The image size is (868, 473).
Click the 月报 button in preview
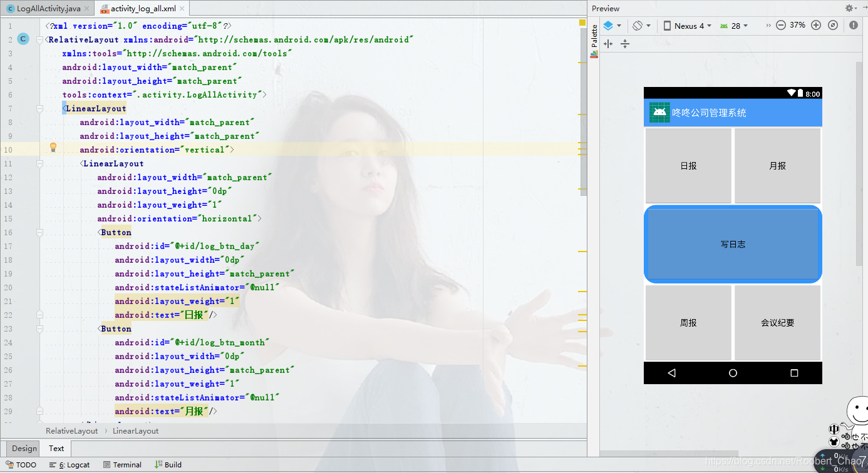click(x=777, y=166)
